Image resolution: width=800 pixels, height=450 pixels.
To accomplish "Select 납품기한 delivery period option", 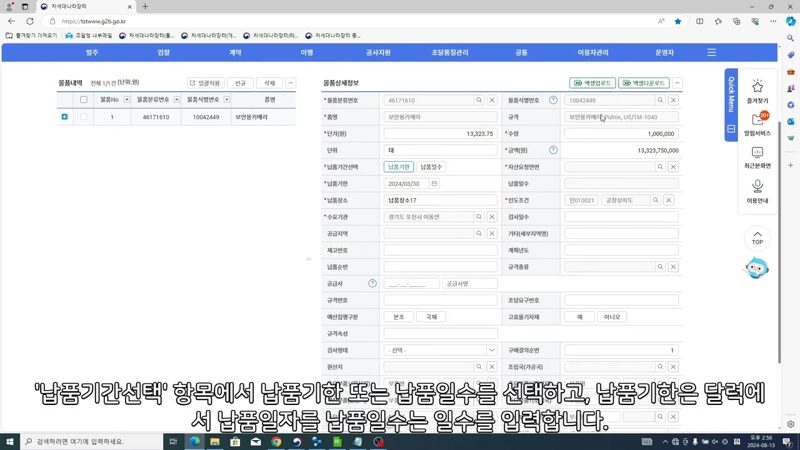I will coord(398,167).
